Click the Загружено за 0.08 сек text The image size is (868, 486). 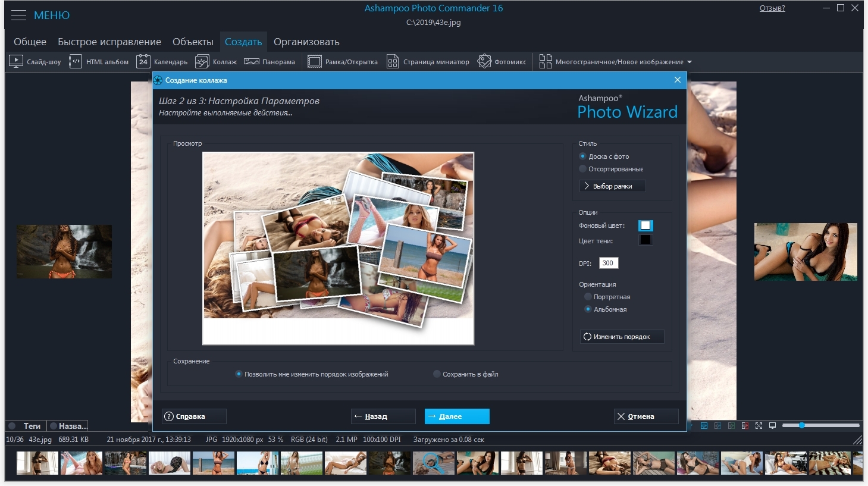click(449, 440)
